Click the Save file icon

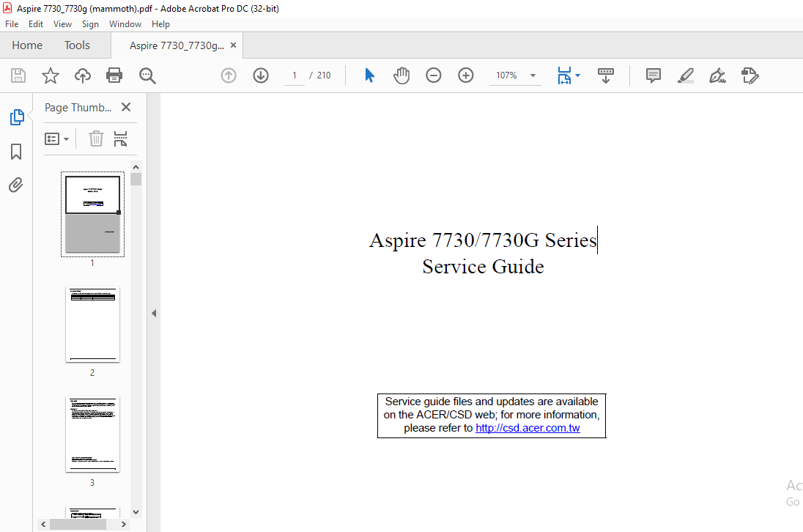[x=18, y=75]
